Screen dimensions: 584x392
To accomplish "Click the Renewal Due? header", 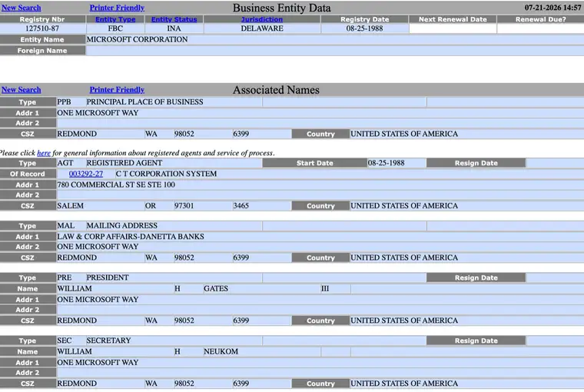I will (540, 19).
